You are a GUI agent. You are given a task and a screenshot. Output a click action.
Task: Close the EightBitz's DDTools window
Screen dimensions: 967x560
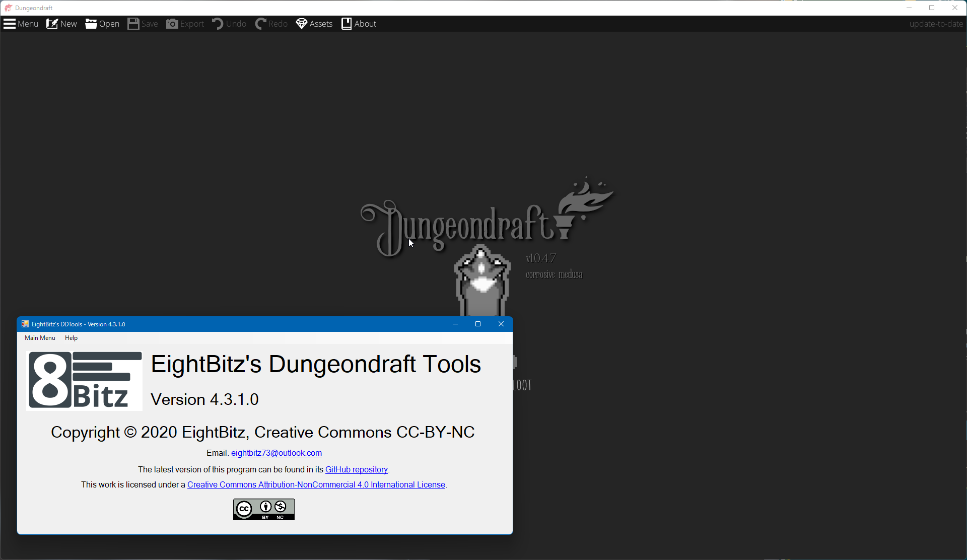[501, 324]
